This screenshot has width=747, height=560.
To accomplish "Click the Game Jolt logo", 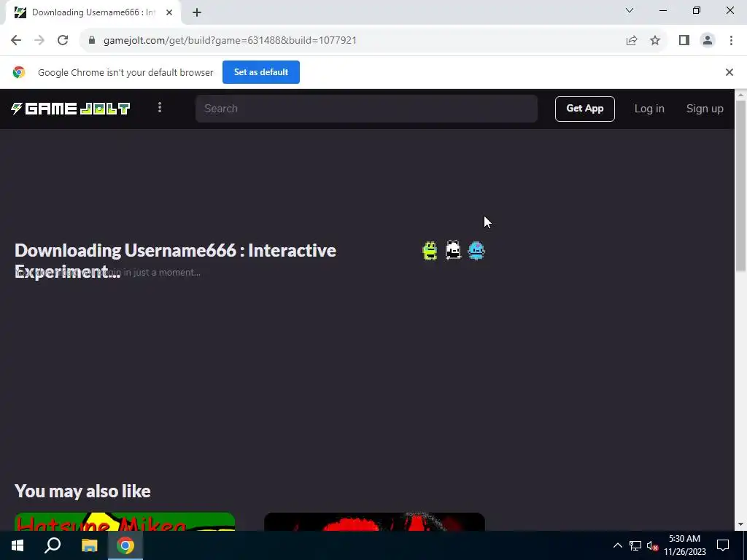I will click(x=70, y=109).
